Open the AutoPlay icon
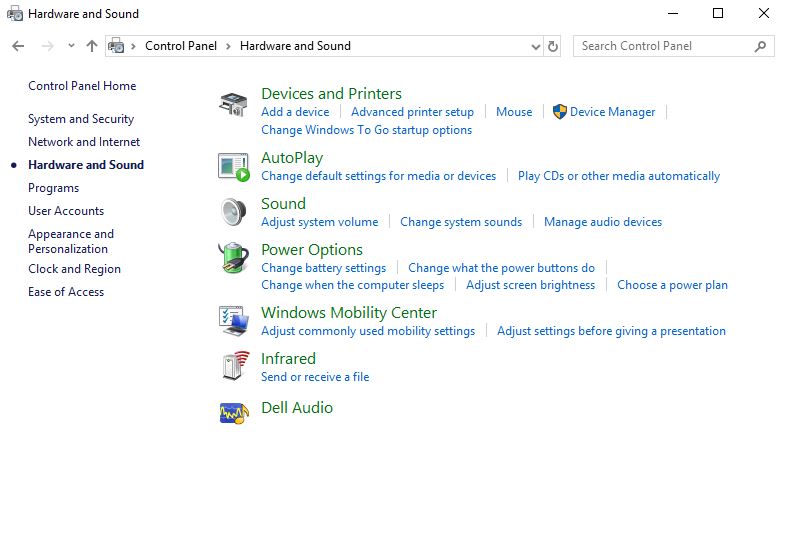The width and height of the screenshot is (785, 537). coord(233,167)
